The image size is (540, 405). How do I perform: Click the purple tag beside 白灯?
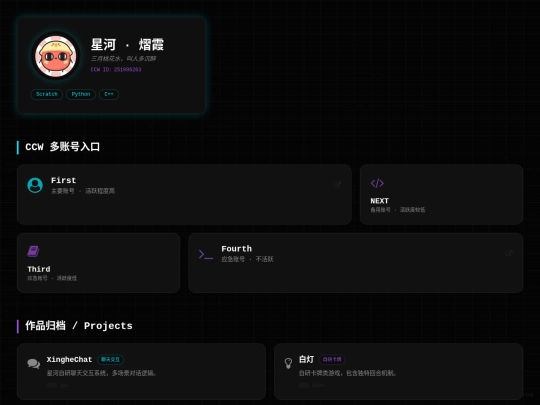click(x=332, y=360)
